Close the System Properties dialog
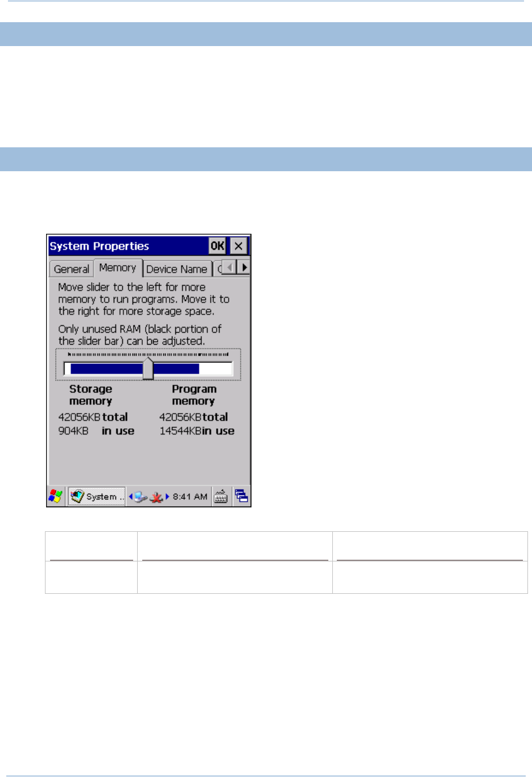532x777 pixels. click(x=238, y=246)
